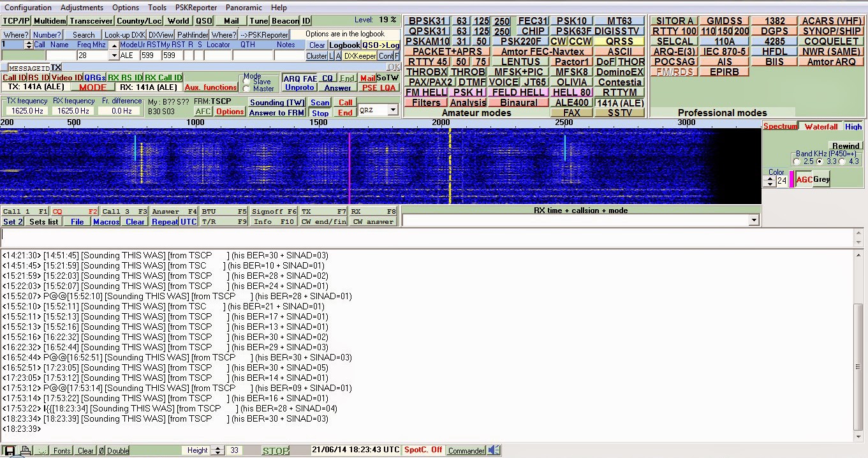Viewport: 868px width, 458px height.
Task: Open the Tools menu
Action: point(157,8)
